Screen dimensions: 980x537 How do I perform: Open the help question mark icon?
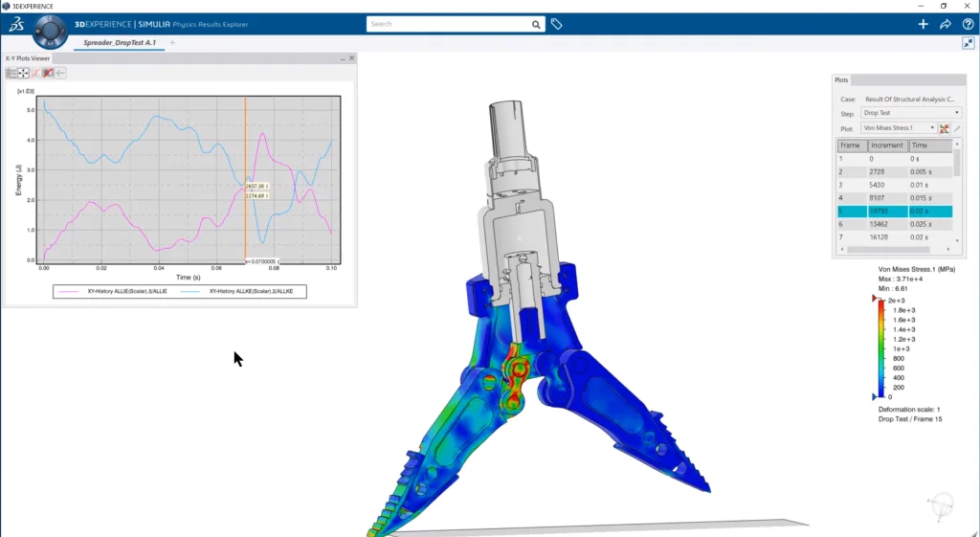pyautogui.click(x=968, y=24)
